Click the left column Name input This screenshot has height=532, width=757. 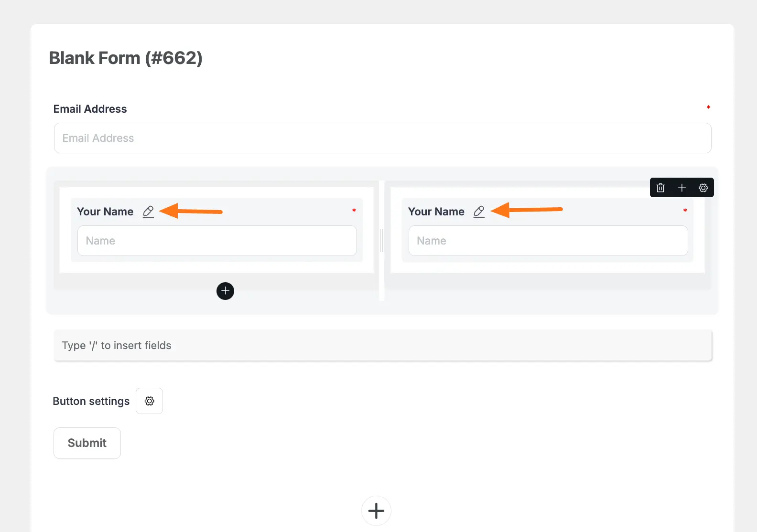[217, 241]
